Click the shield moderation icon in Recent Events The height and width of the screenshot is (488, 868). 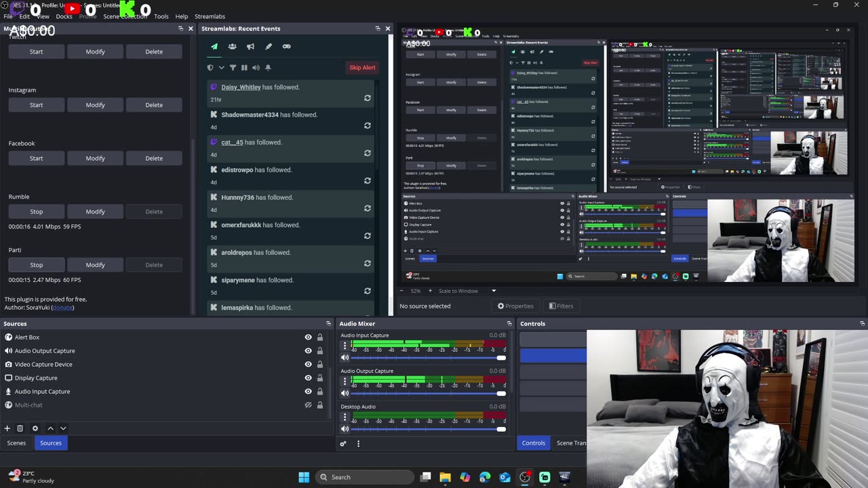(210, 68)
